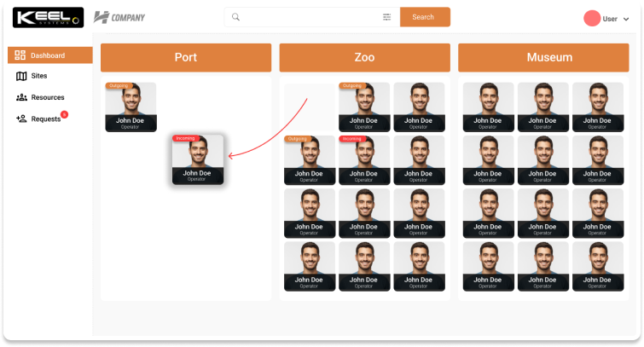Click the Keel Systems logo
The width and height of the screenshot is (644, 347).
coord(48,17)
